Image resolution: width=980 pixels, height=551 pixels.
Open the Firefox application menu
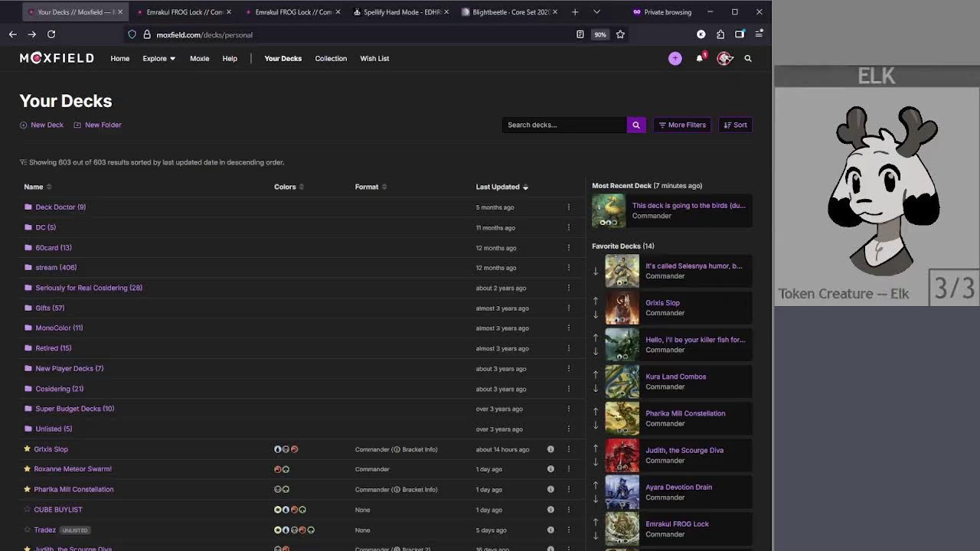[x=759, y=34]
